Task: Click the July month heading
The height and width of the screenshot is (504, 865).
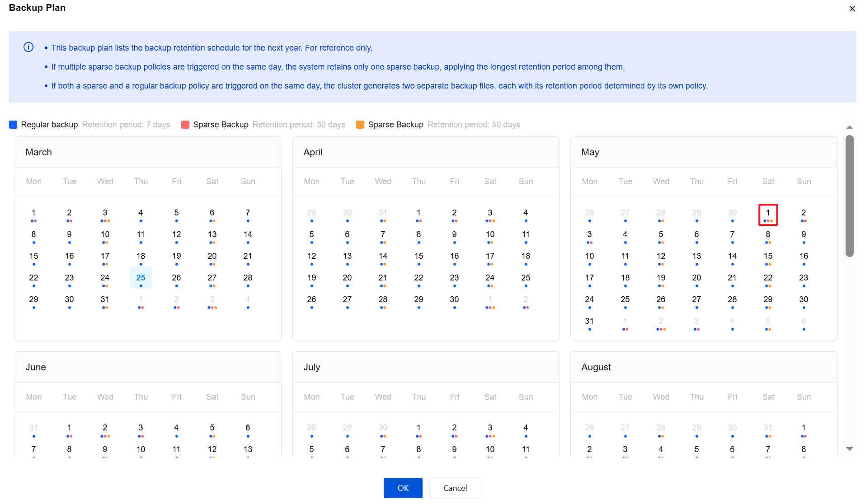Action: coord(312,367)
